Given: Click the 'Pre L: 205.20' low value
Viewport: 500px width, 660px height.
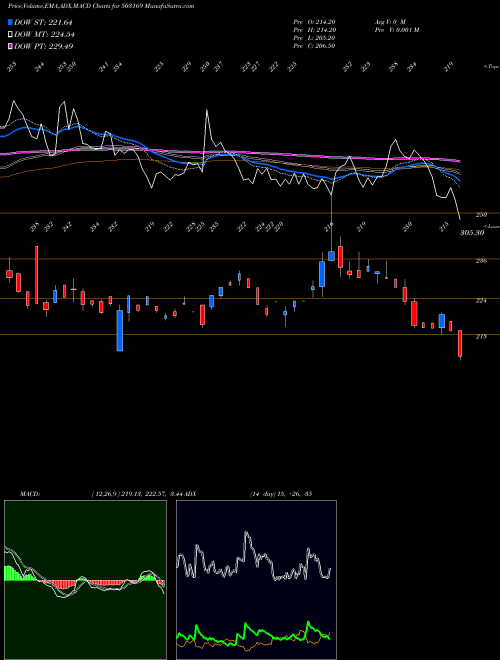Looking at the screenshot, I should click(x=314, y=38).
